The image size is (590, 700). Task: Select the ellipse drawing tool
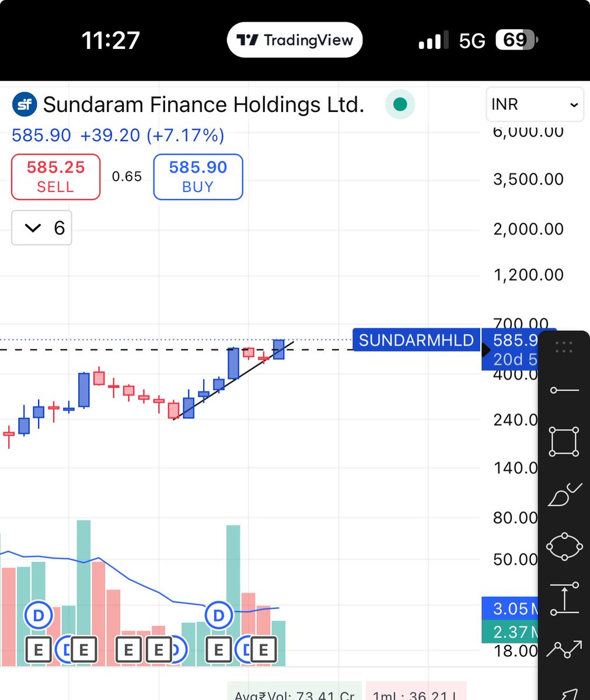point(564,547)
